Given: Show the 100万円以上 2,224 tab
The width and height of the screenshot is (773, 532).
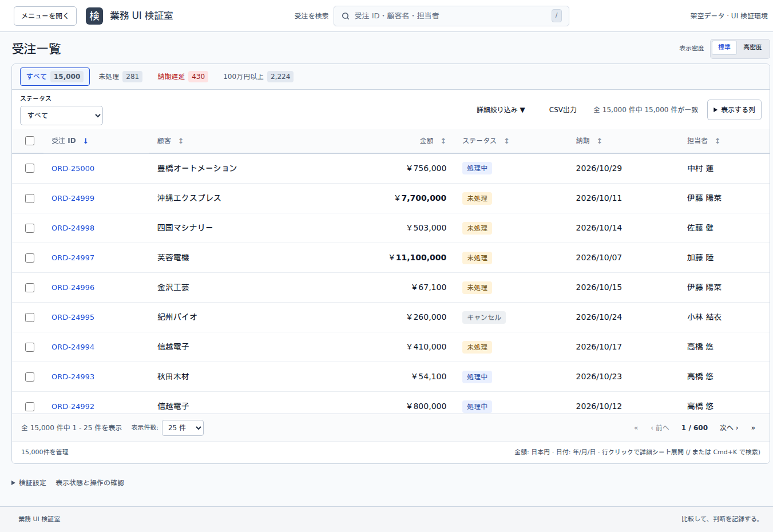Looking at the screenshot, I should tap(258, 77).
